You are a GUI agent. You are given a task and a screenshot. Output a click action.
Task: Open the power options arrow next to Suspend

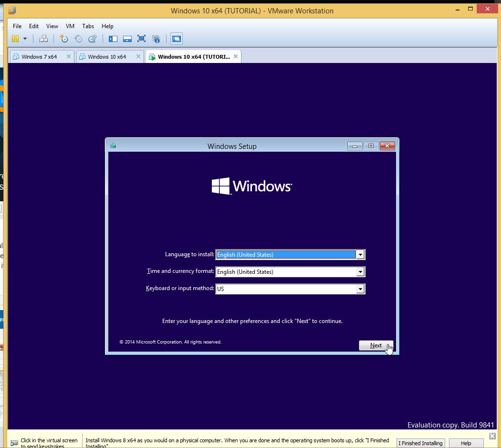click(25, 39)
